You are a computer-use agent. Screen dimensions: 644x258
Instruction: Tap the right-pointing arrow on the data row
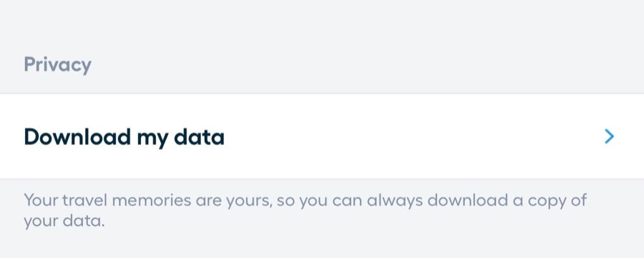click(x=609, y=137)
